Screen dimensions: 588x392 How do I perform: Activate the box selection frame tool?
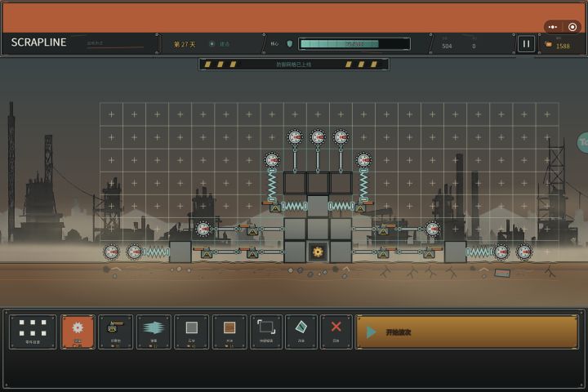point(266,332)
